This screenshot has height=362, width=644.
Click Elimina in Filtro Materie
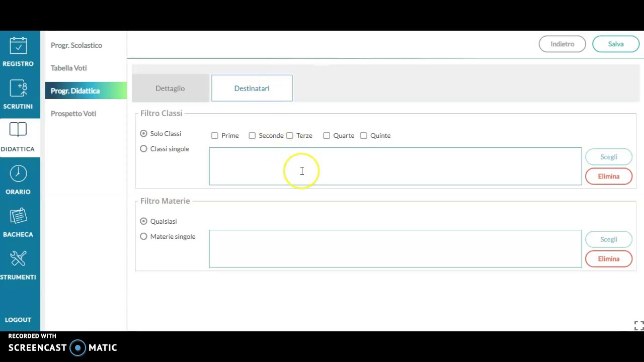[609, 259]
